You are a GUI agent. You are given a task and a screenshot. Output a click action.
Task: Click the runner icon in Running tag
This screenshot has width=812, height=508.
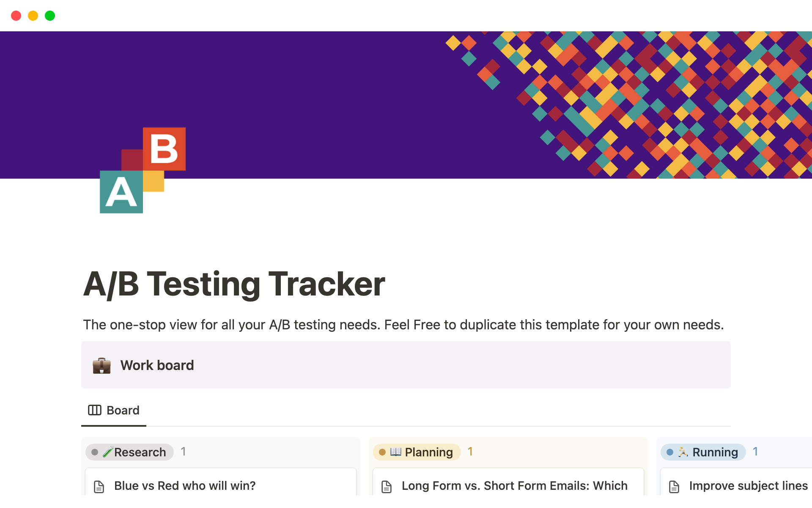(x=683, y=452)
